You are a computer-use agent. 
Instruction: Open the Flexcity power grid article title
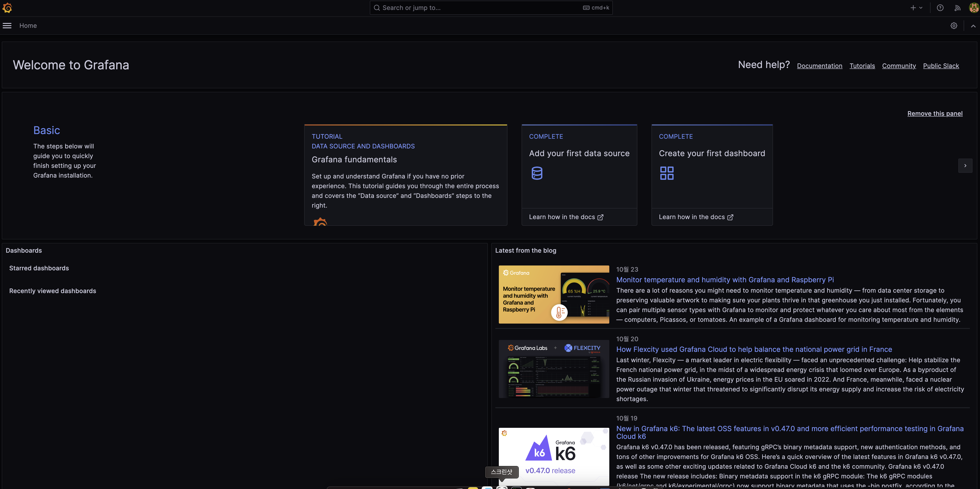[754, 349]
